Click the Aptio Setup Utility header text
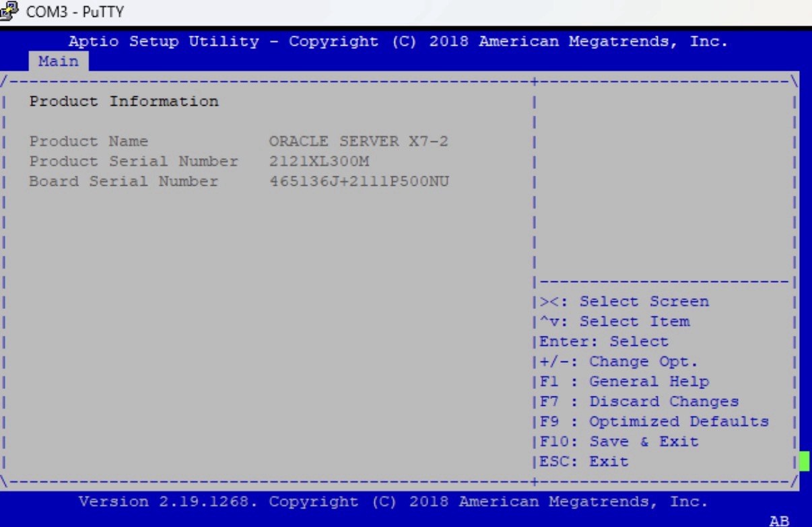Image resolution: width=812 pixels, height=527 pixels. point(399,42)
